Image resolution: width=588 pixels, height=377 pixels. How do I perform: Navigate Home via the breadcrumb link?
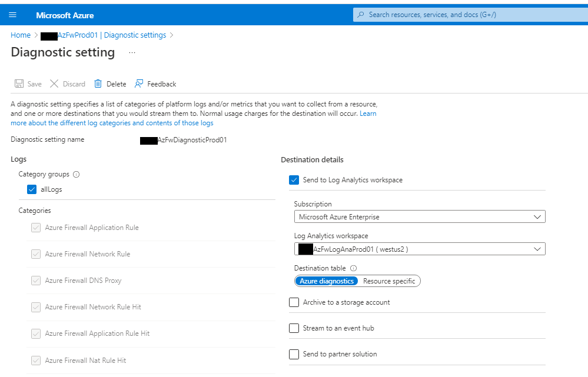pyautogui.click(x=21, y=35)
